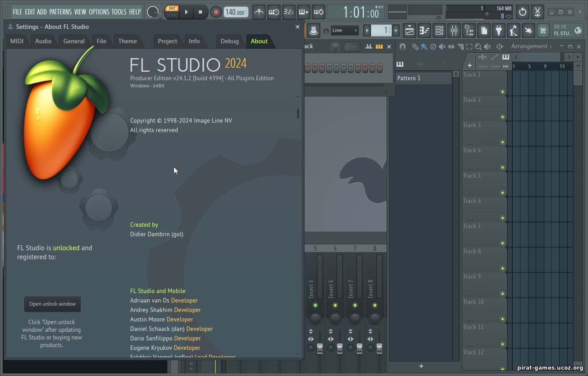Open the Browser view icon
This screenshot has height=376, width=588.
[469, 31]
